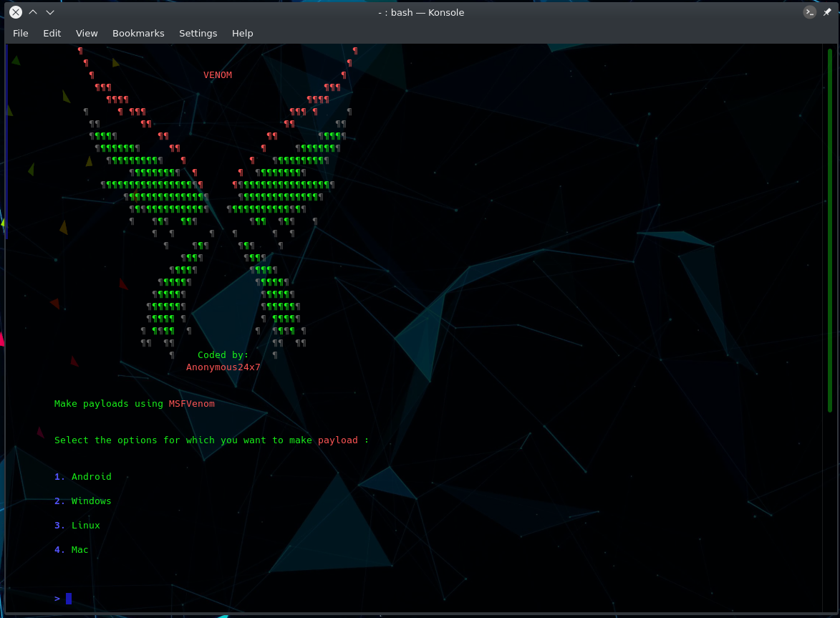Open the Edit menu
The width and height of the screenshot is (840, 618).
point(52,33)
